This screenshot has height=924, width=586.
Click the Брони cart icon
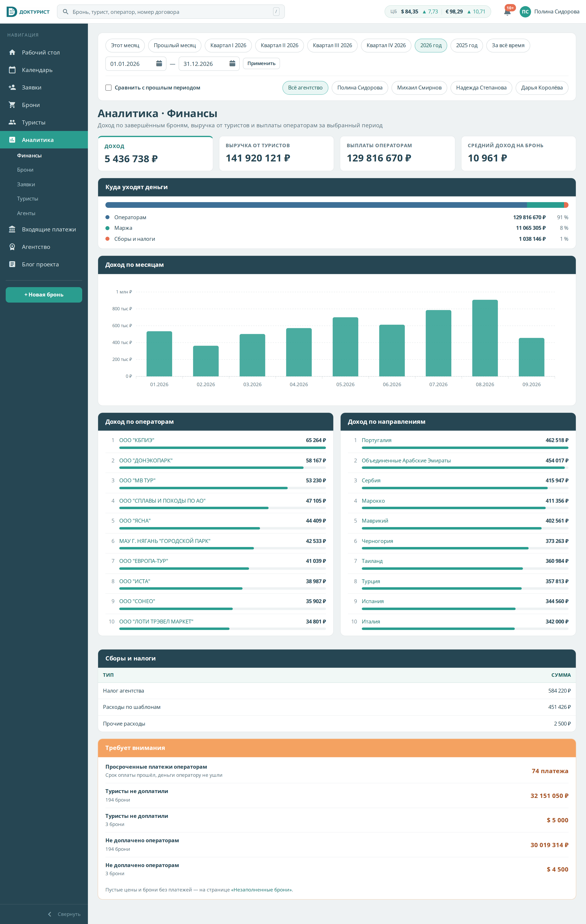12,105
